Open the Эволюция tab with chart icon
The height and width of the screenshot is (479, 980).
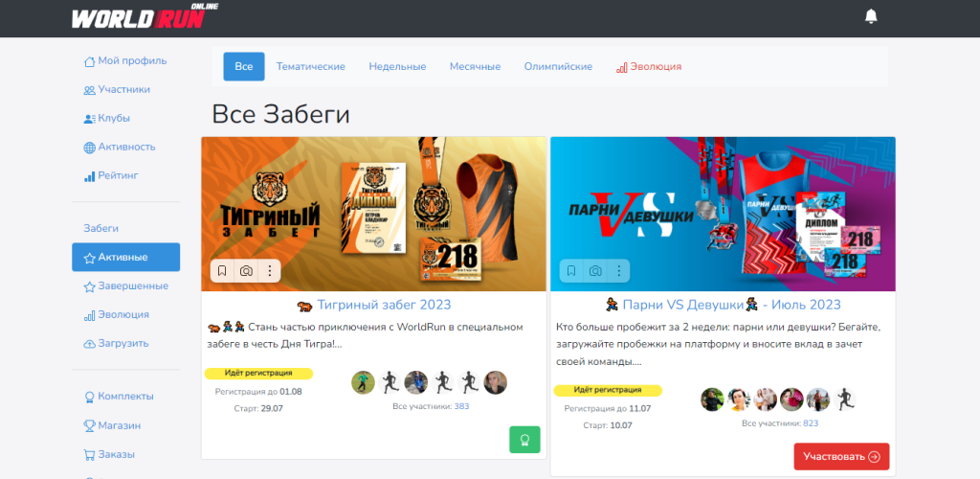649,67
